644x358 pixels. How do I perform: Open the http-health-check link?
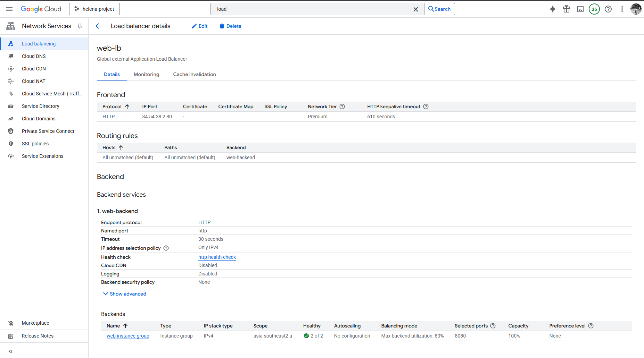click(217, 257)
